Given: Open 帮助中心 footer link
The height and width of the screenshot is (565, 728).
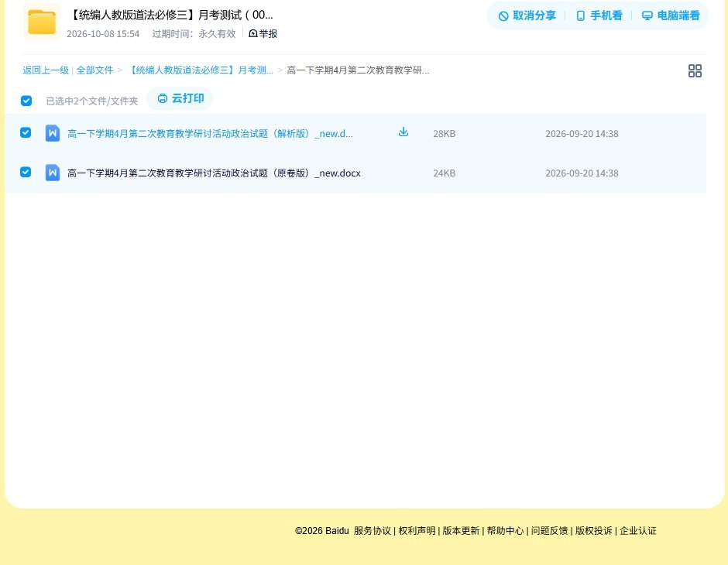Looking at the screenshot, I should coord(505,531).
